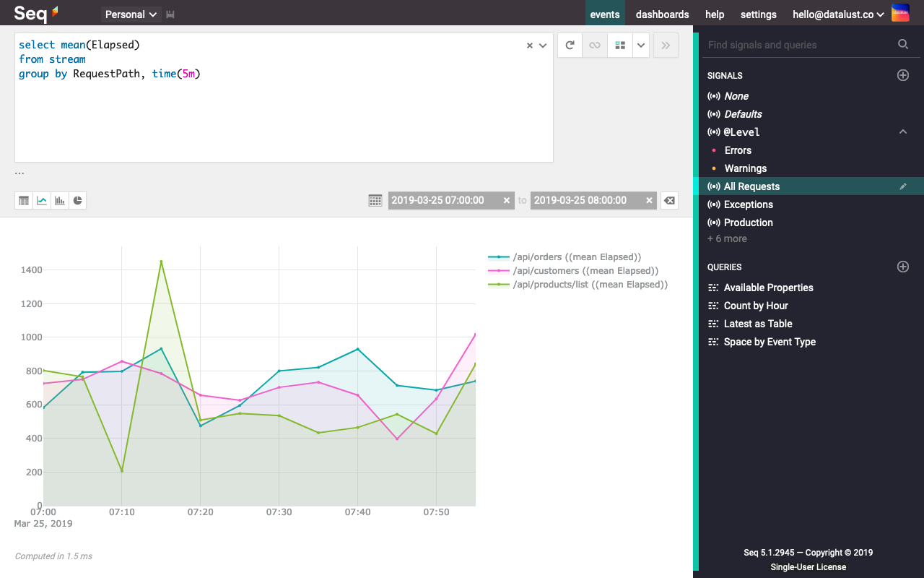Run the Count by Hour query
The image size is (924, 578).
(755, 306)
